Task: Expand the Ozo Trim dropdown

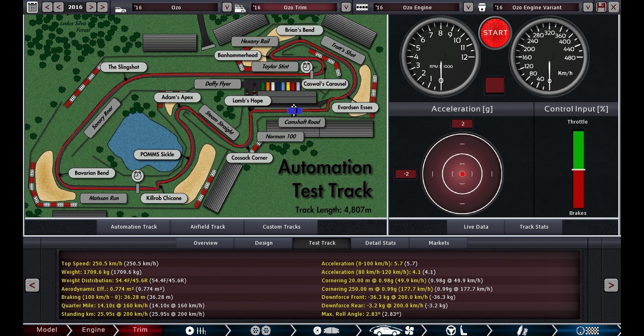Action: pyautogui.click(x=346, y=7)
